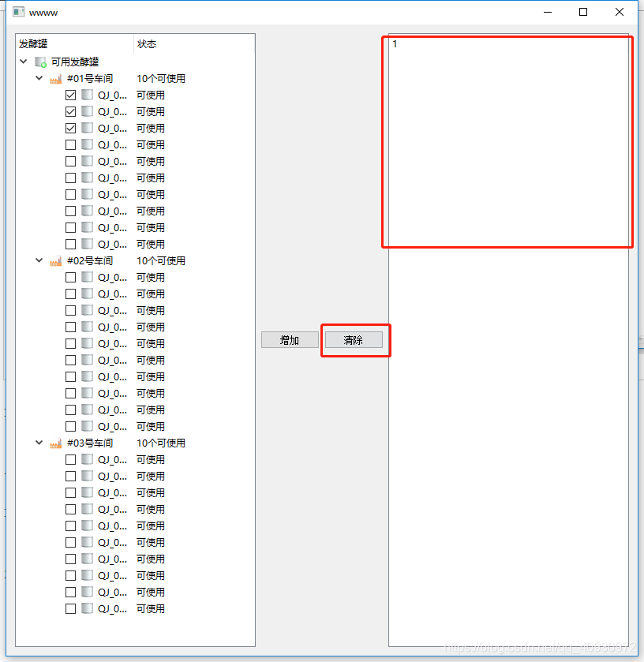Click the tank icon of the last QJ_0 under #02号车间

click(x=86, y=426)
